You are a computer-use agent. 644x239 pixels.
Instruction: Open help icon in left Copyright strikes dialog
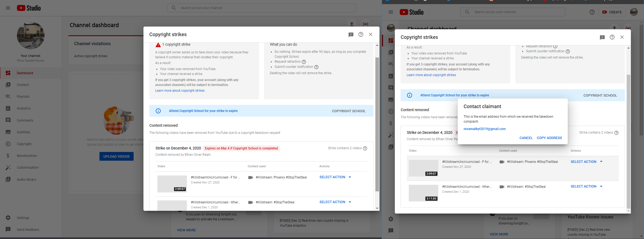[361, 34]
